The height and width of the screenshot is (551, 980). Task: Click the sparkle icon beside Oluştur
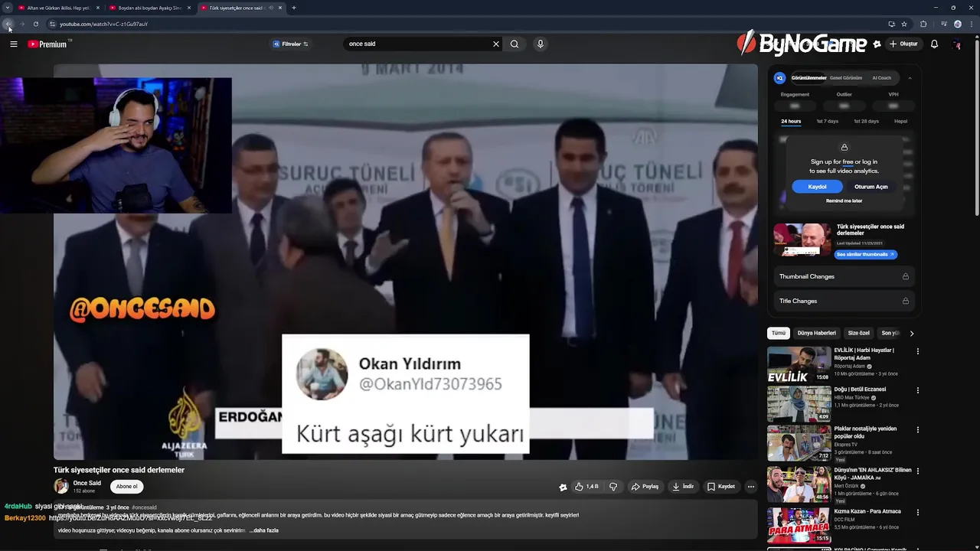(877, 44)
